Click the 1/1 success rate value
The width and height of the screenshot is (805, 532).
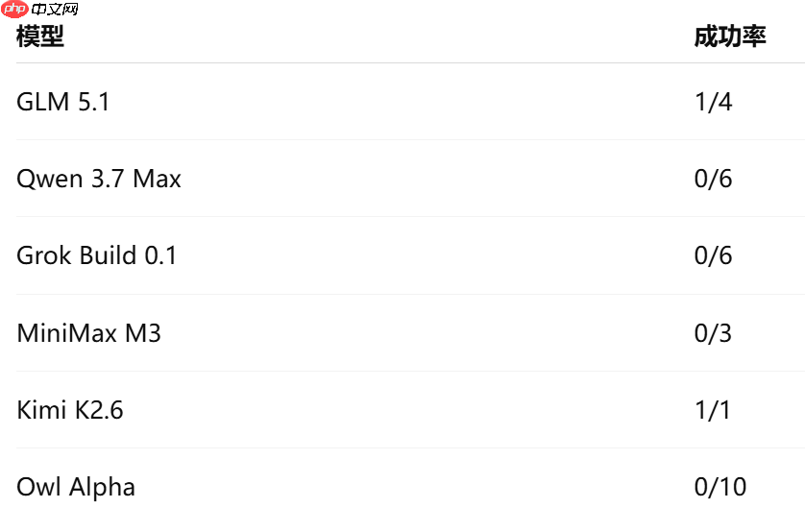713,410
